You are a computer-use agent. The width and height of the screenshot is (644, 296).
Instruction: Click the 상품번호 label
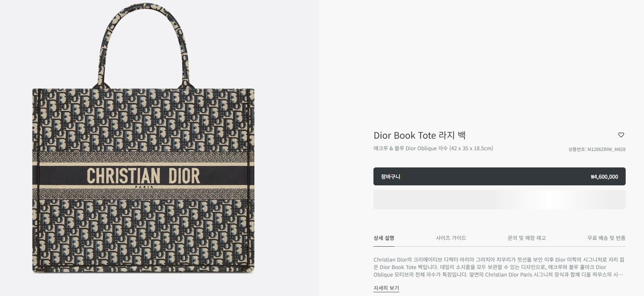(x=577, y=149)
